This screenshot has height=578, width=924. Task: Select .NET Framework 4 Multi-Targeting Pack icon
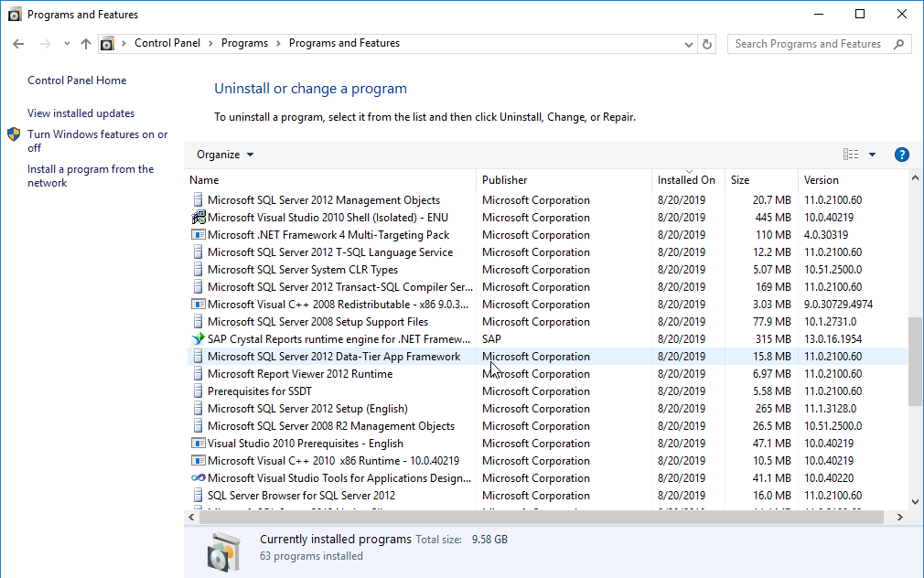tap(198, 235)
